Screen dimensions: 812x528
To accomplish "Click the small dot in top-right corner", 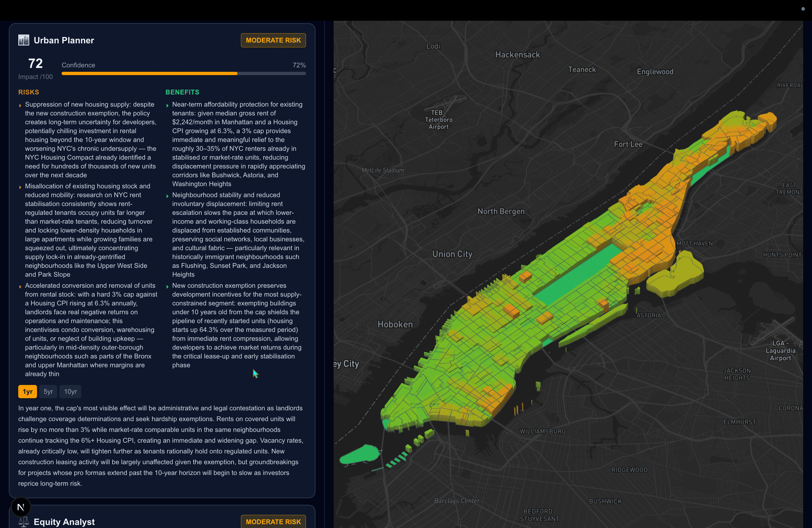I will [x=803, y=9].
